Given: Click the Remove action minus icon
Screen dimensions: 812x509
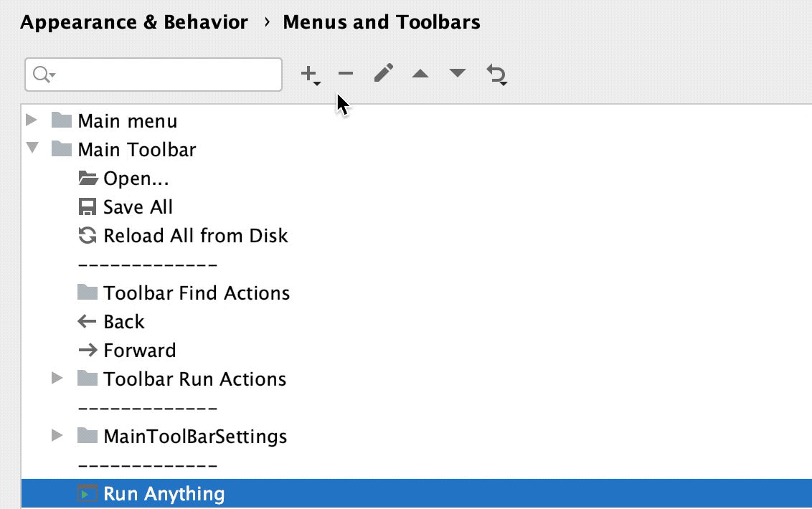Looking at the screenshot, I should coord(346,72).
